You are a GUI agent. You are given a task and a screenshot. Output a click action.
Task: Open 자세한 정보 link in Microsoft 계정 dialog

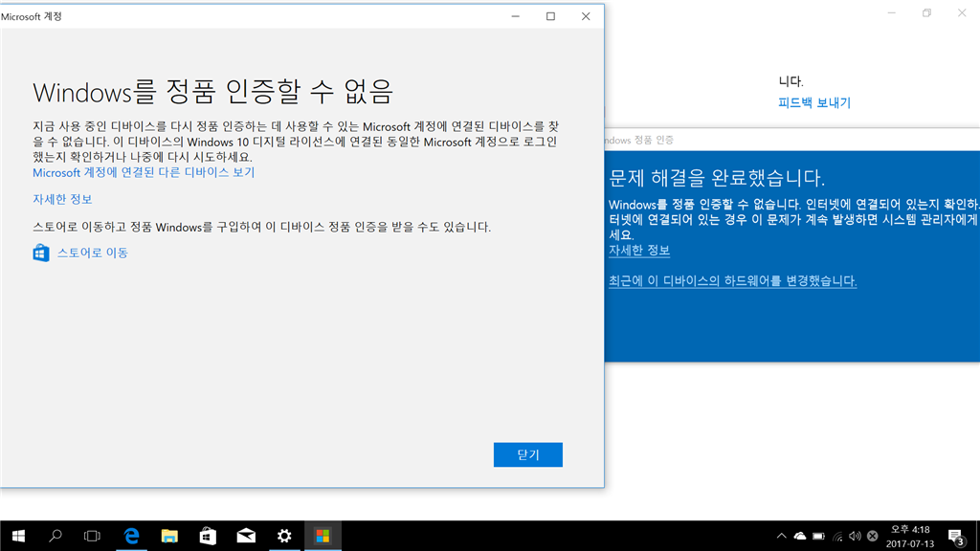click(62, 199)
